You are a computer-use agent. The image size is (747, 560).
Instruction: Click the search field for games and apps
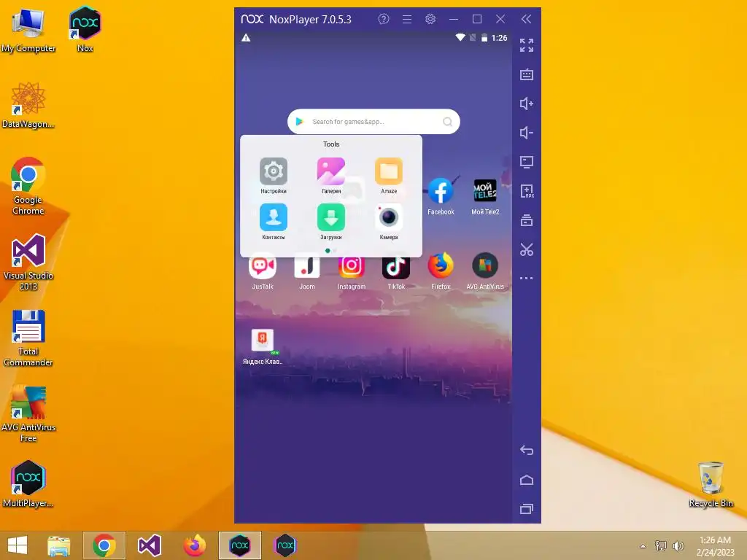[373, 122]
